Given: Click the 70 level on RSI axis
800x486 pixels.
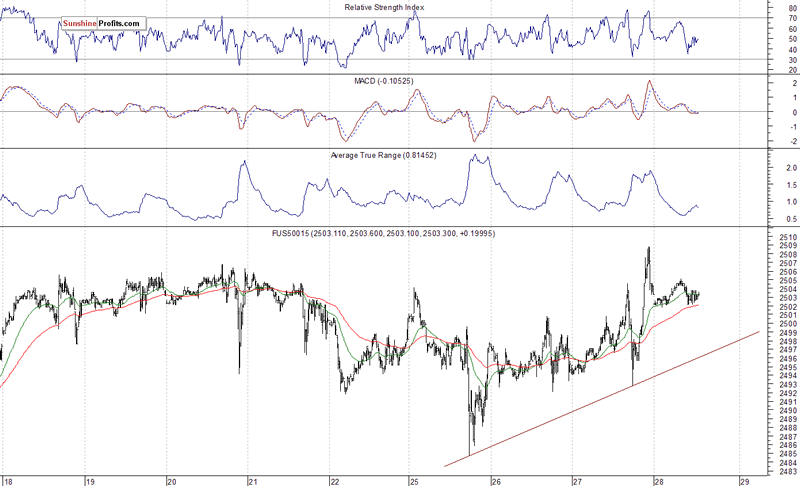Looking at the screenshot, I should [792, 18].
